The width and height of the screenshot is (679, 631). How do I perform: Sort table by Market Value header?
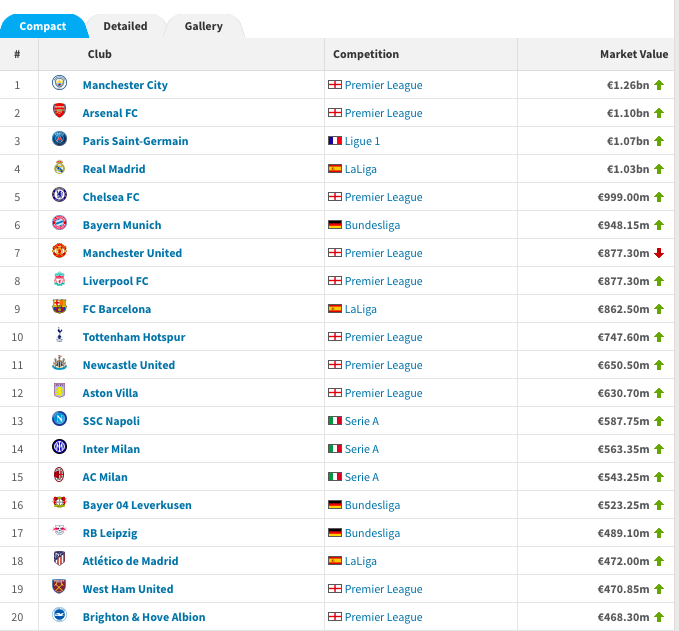[x=633, y=54]
